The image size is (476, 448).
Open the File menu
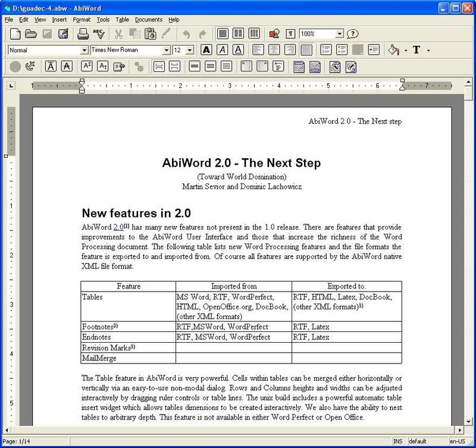click(x=9, y=20)
